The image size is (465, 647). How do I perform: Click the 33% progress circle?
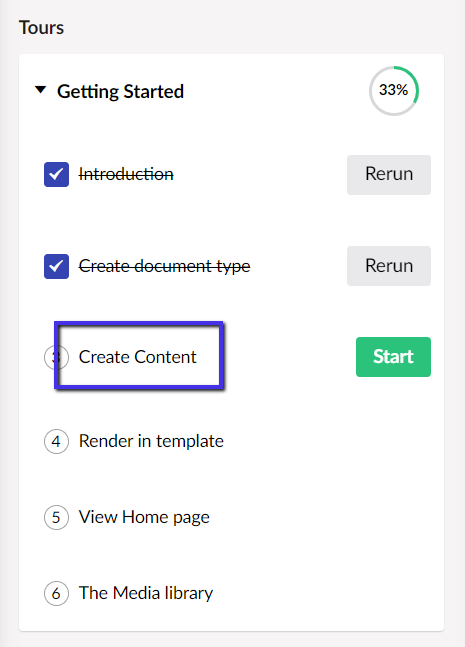pos(394,90)
